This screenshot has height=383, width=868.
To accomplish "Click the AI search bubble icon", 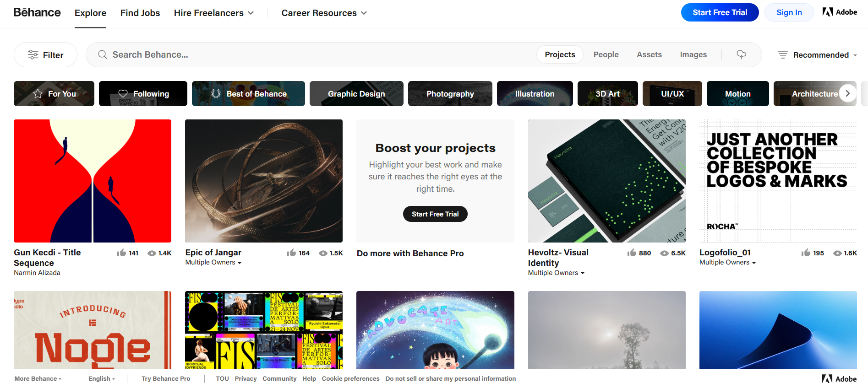I will 741,55.
